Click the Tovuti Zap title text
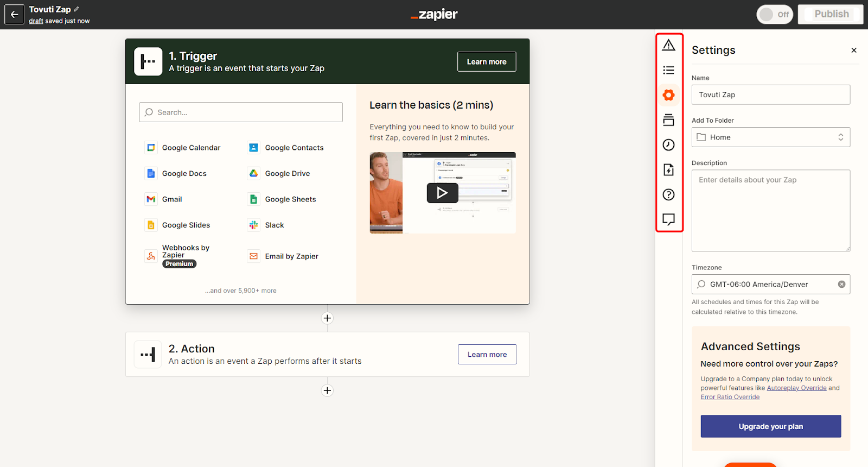The image size is (868, 467). (50, 9)
